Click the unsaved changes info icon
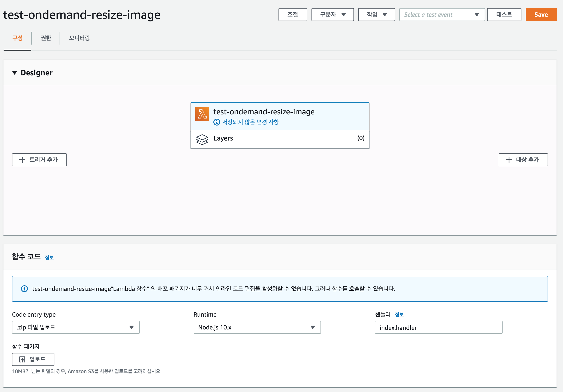The image size is (563, 392). point(217,122)
